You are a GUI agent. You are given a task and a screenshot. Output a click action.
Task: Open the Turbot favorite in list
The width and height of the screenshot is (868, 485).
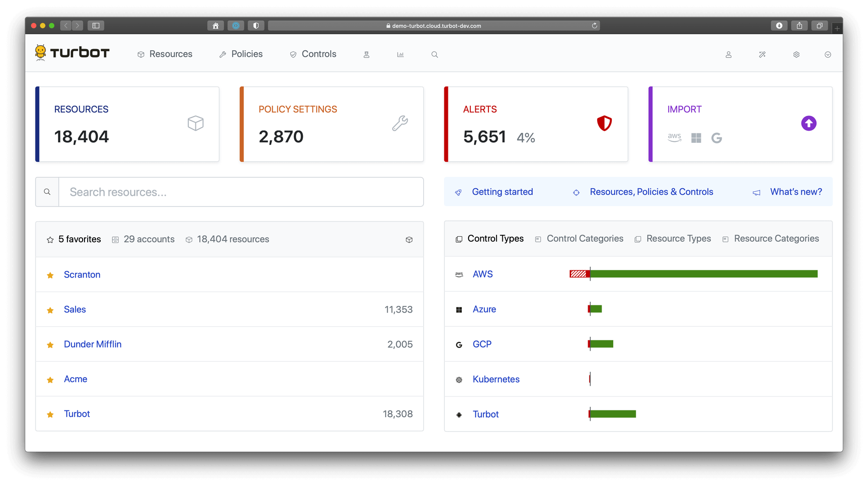pos(77,414)
